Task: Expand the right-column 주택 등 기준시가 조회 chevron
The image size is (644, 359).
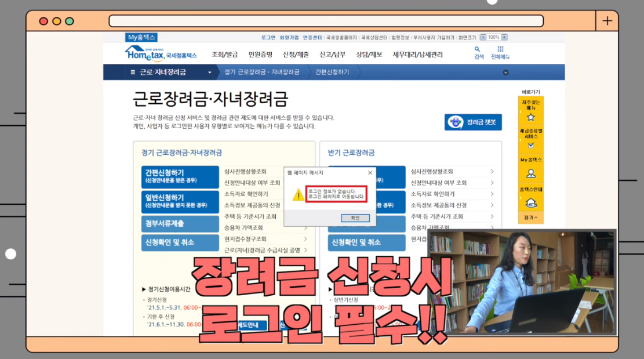Action: tap(492, 216)
